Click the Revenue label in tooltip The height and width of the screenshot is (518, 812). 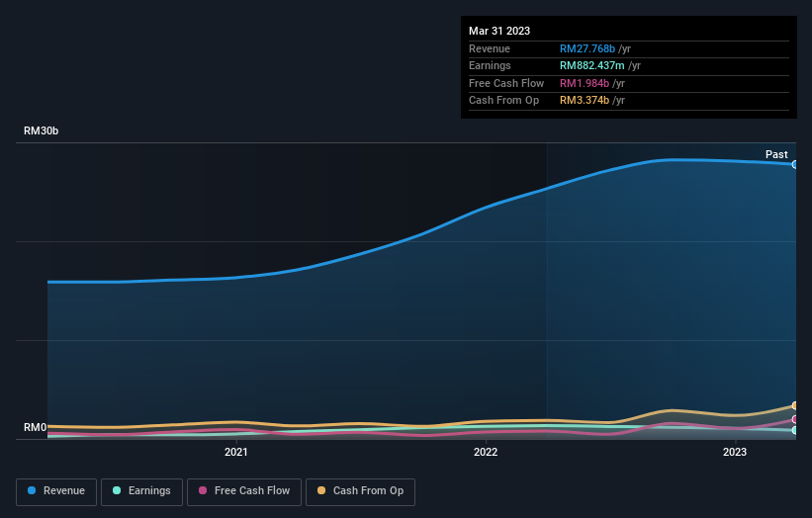pyautogui.click(x=490, y=48)
